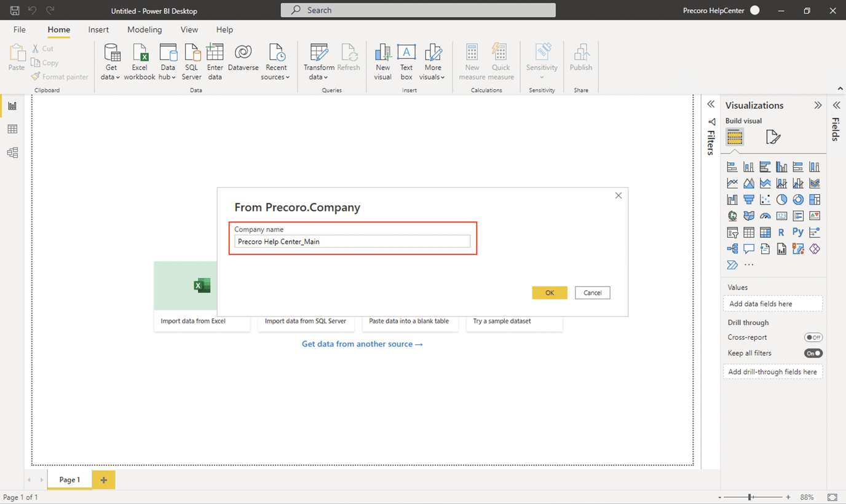
Task: Add a Map visual from Visualizations
Action: tap(732, 215)
